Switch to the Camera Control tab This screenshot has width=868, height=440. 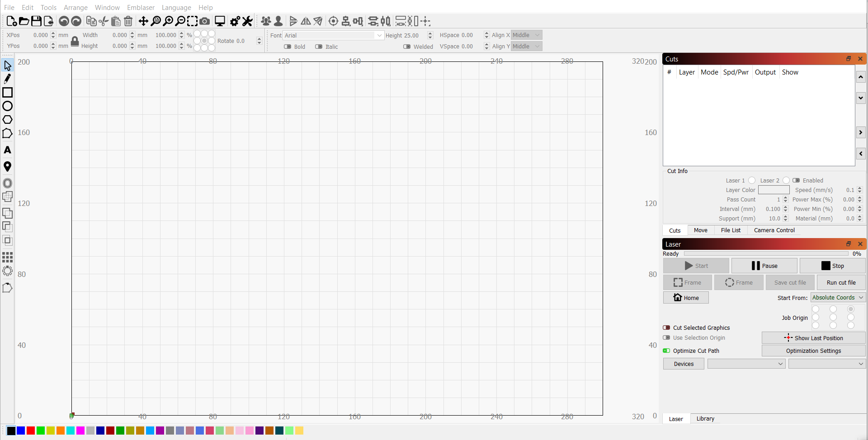coord(774,230)
